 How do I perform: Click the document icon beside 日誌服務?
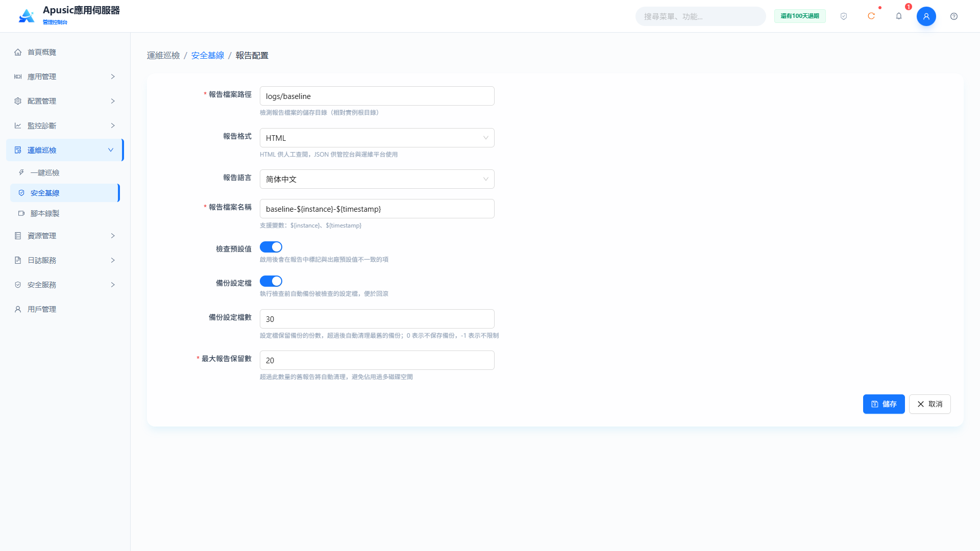[18, 260]
